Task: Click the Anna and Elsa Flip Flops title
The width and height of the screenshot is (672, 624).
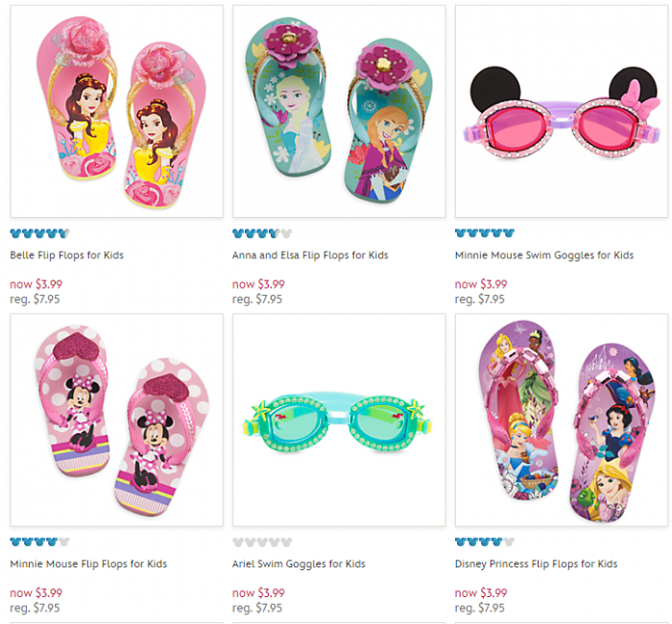Action: tap(310, 255)
